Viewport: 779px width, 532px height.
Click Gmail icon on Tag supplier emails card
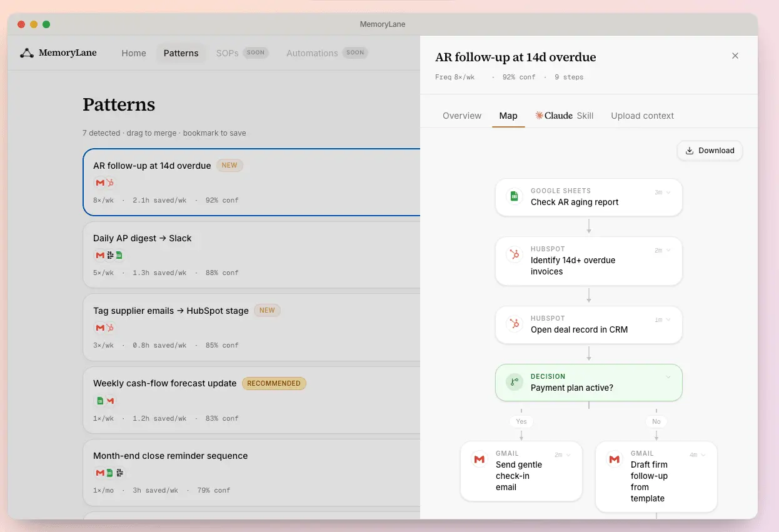(x=100, y=328)
